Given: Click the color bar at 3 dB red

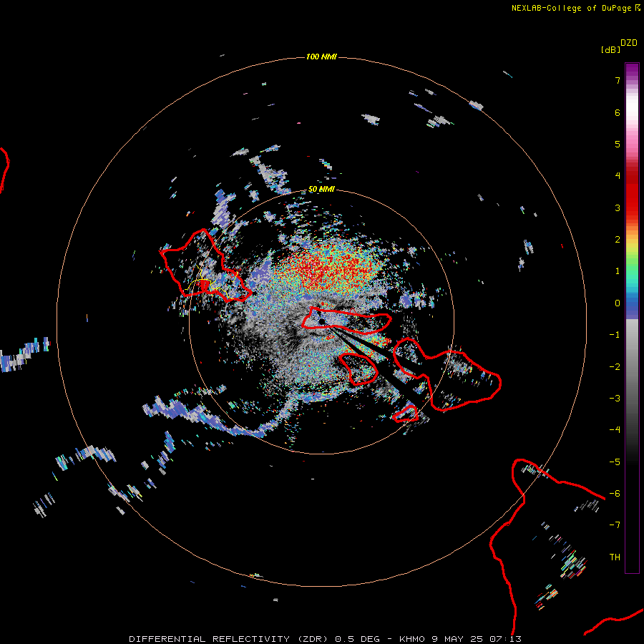Looking at the screenshot, I should [632, 208].
